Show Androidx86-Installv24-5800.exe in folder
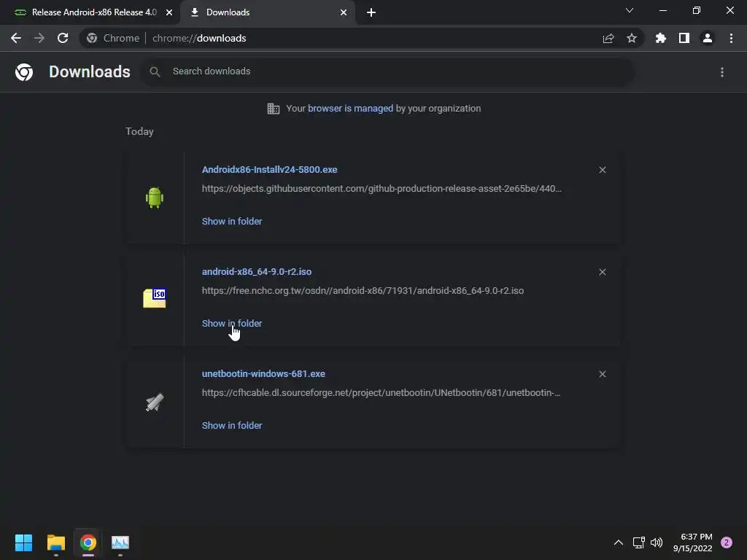Image resolution: width=747 pixels, height=560 pixels. (x=232, y=222)
